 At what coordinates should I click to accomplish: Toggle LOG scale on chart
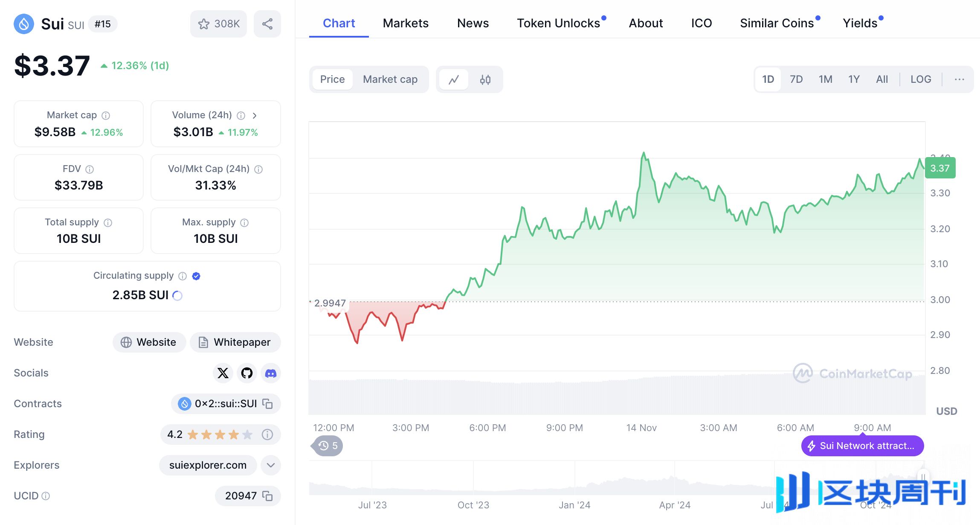(921, 79)
